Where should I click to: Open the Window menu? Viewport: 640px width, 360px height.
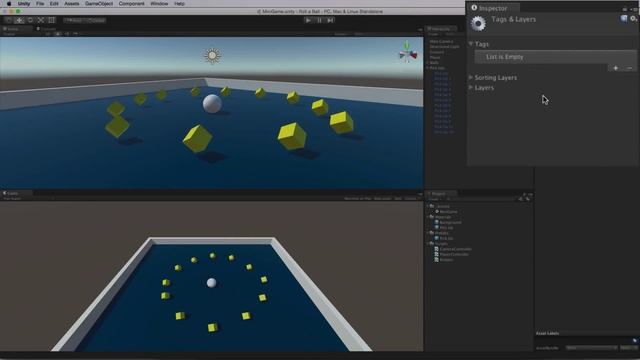tap(159, 4)
